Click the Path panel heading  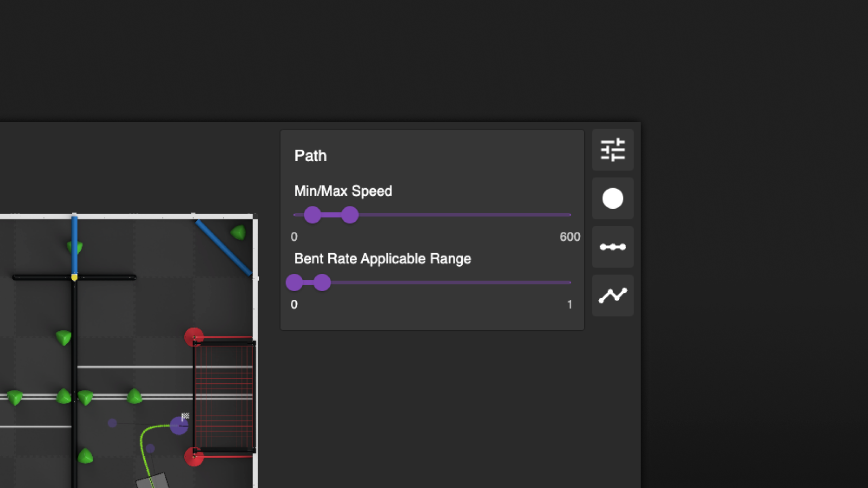tap(310, 156)
